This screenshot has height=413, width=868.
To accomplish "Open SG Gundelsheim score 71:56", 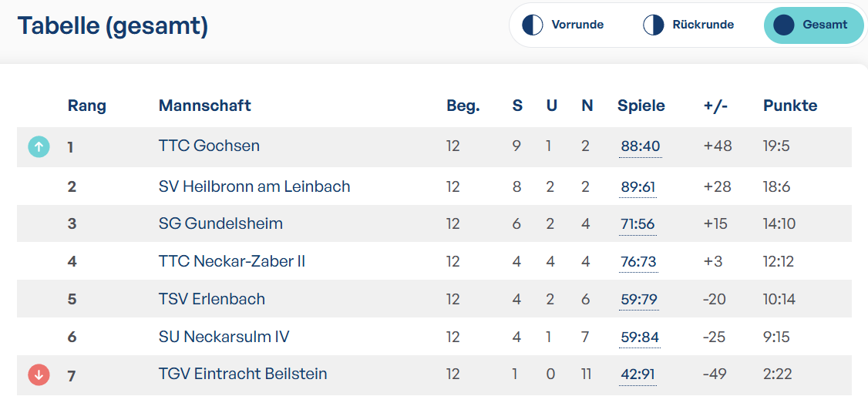I will (x=638, y=224).
